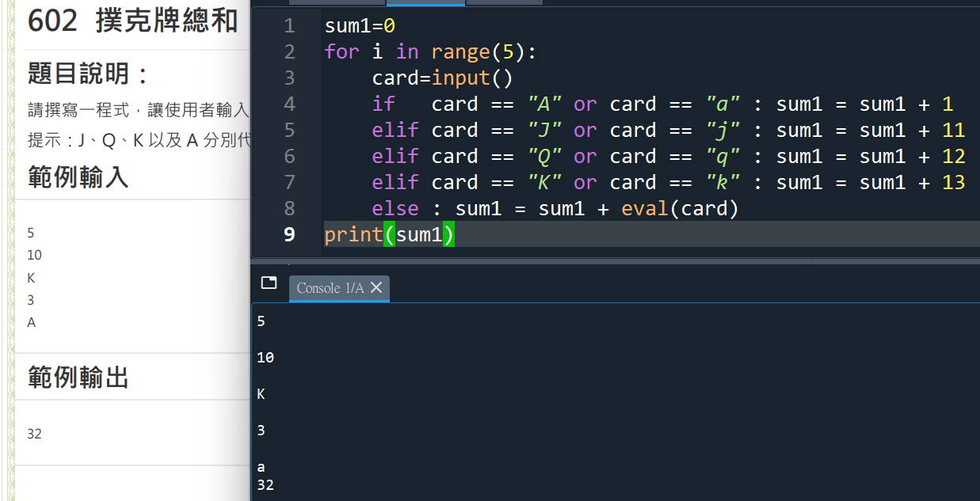Click line number 1 in the editor gutter
Image resolution: width=980 pixels, height=501 pixels.
pos(288,26)
